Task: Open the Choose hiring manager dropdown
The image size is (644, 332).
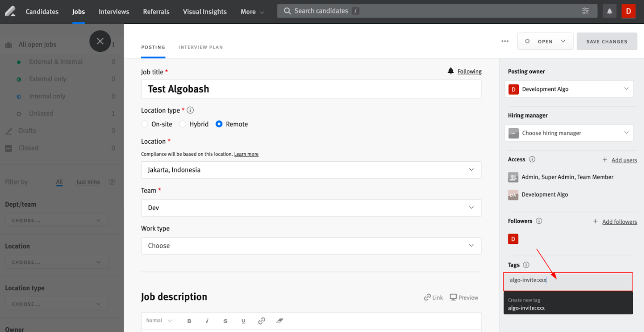Action: pos(569,133)
